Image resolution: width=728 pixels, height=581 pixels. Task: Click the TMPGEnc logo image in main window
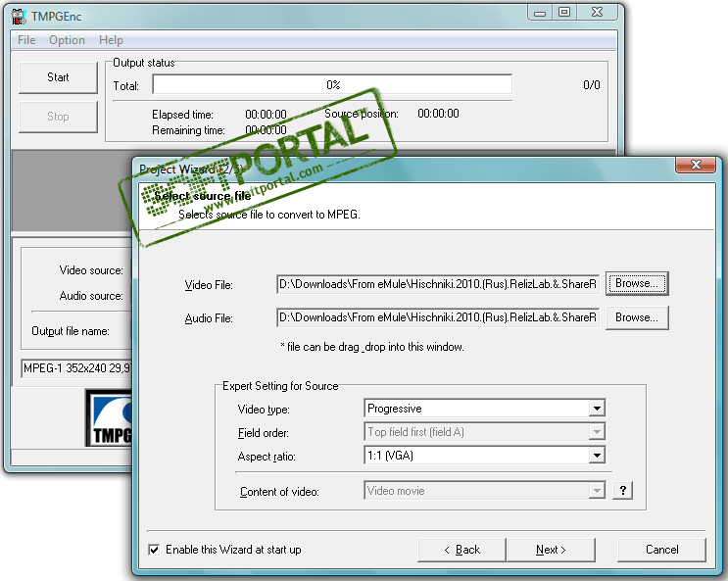pos(109,418)
